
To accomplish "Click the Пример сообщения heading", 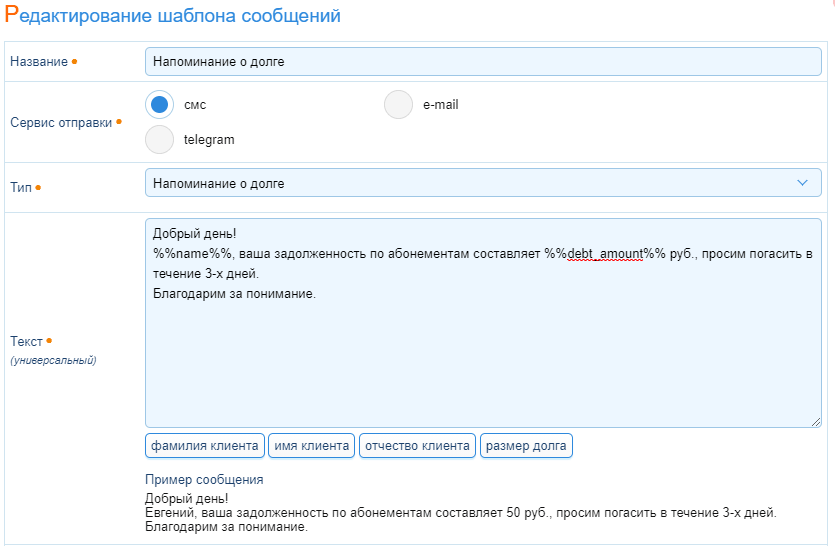I will [x=204, y=480].
